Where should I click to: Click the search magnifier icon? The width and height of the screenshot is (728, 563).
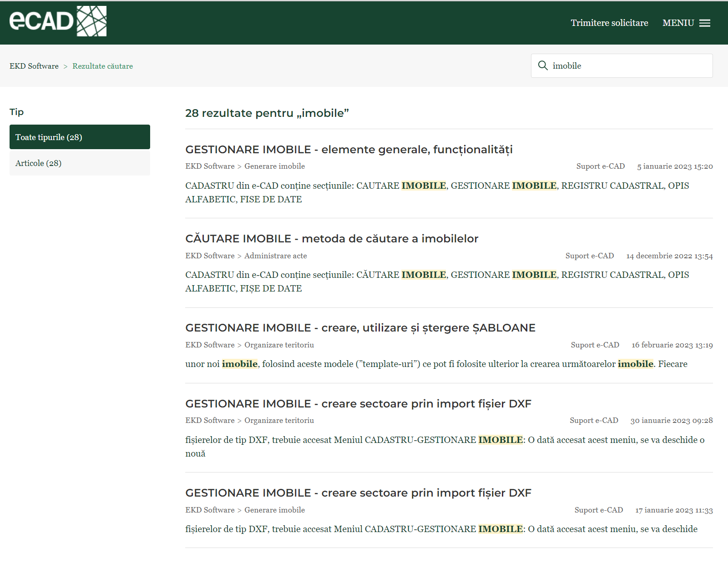click(x=542, y=65)
